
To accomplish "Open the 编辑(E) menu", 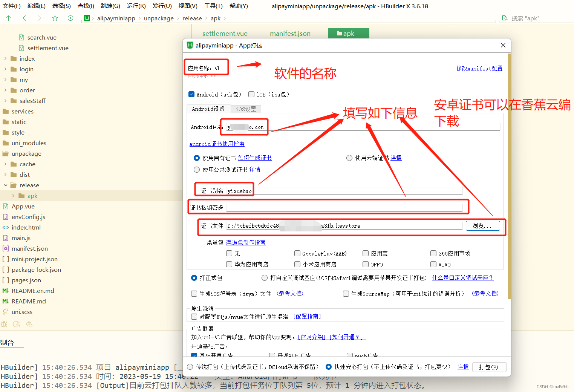I will [37, 6].
